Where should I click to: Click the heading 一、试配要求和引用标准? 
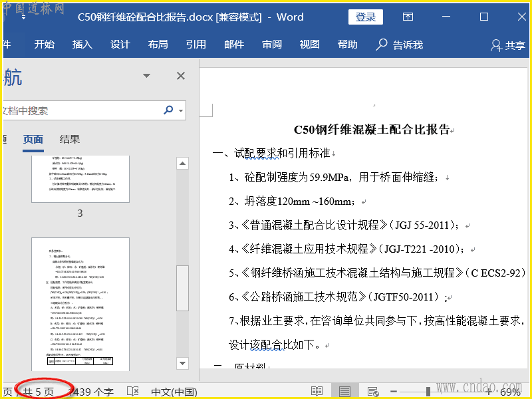271,154
